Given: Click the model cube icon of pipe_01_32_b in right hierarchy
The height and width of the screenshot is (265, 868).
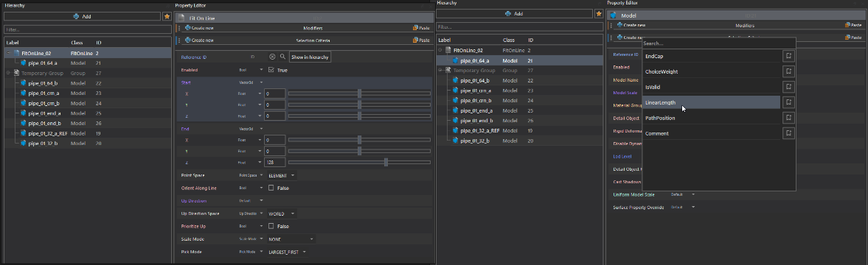Looking at the screenshot, I should (455, 141).
